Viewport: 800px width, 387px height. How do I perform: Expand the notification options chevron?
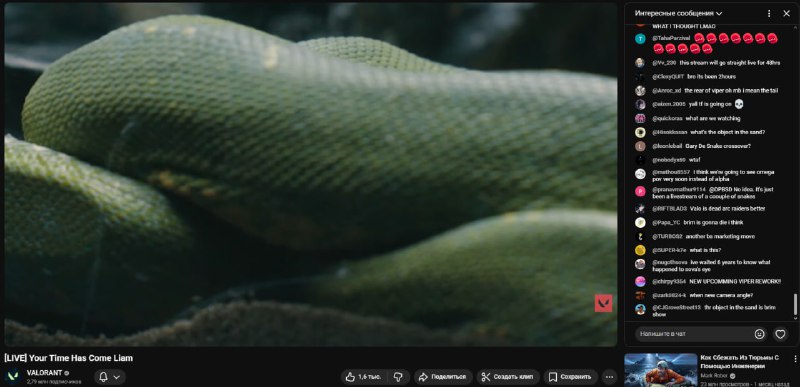click(x=117, y=377)
